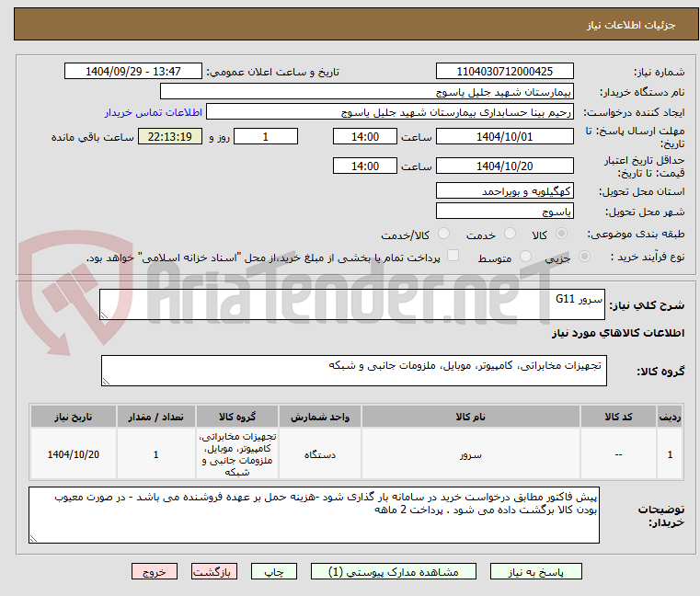Open the اطلاعات تماس خریدار link
The width and height of the screenshot is (700, 596).
[x=154, y=112]
